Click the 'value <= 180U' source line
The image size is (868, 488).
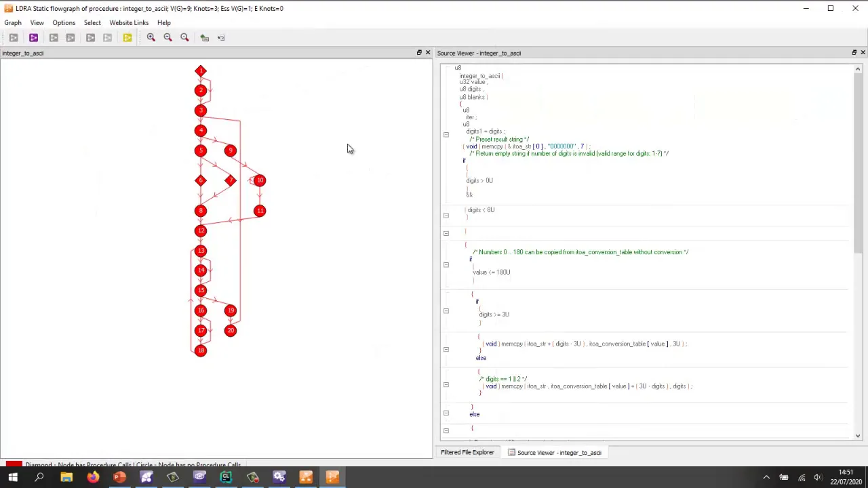pos(491,272)
